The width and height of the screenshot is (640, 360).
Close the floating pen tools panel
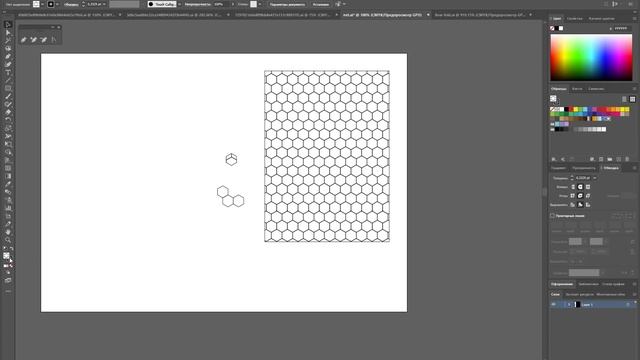[x=59, y=27]
